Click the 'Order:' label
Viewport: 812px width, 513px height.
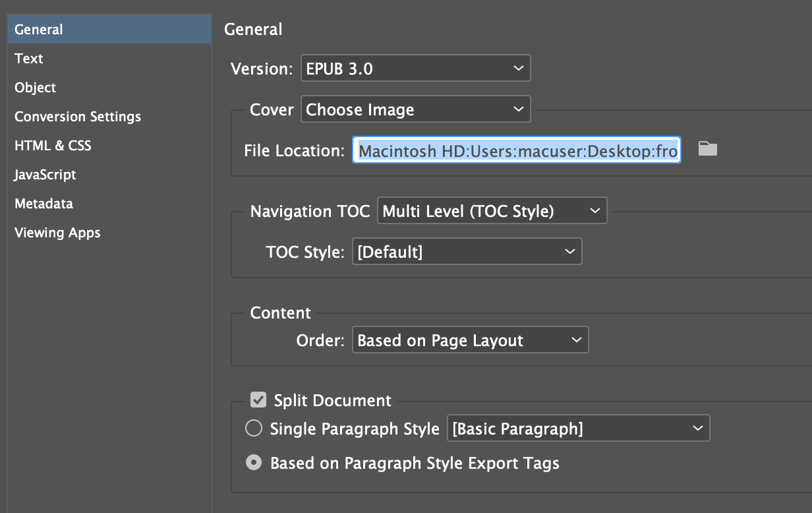[x=320, y=341]
